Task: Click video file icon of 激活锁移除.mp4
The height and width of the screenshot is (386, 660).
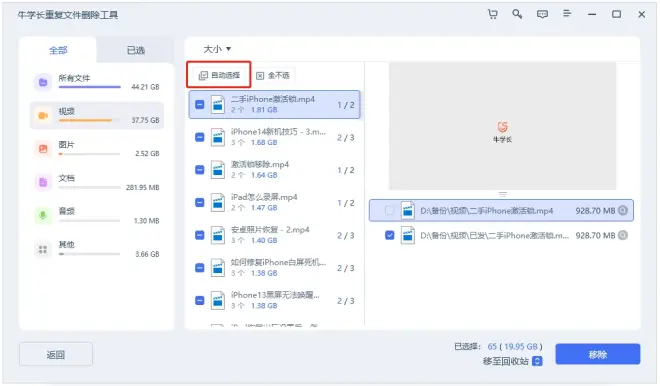Action: click(218, 170)
